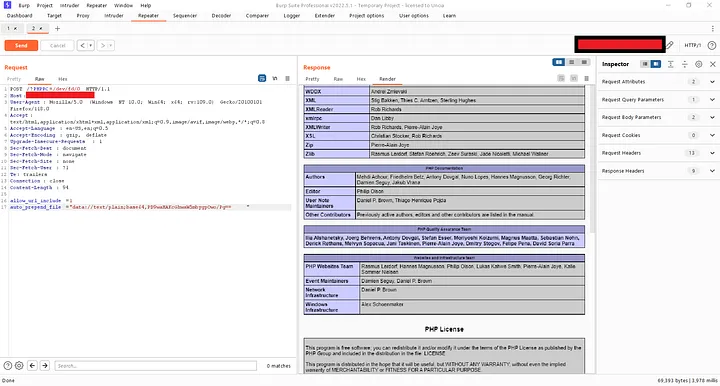Open the Learn tab
This screenshot has width=720, height=386.
pos(449,16)
